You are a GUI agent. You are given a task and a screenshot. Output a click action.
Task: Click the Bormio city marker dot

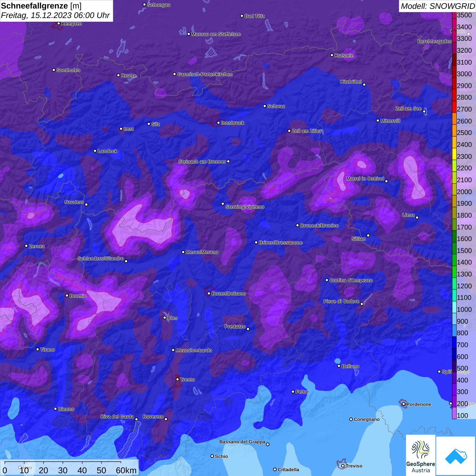click(x=67, y=295)
